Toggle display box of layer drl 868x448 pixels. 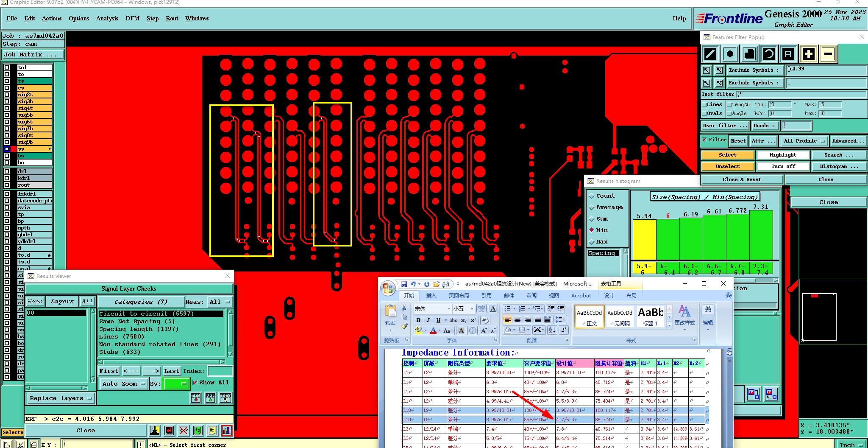tap(7, 171)
